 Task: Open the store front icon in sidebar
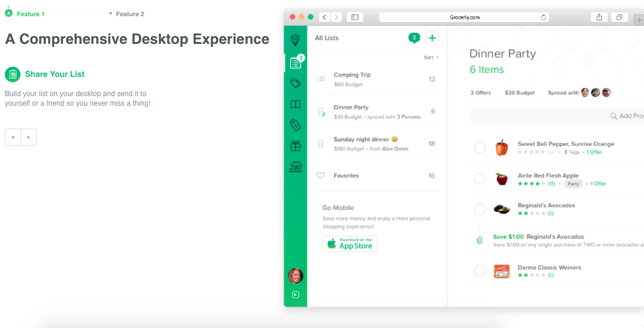click(295, 166)
